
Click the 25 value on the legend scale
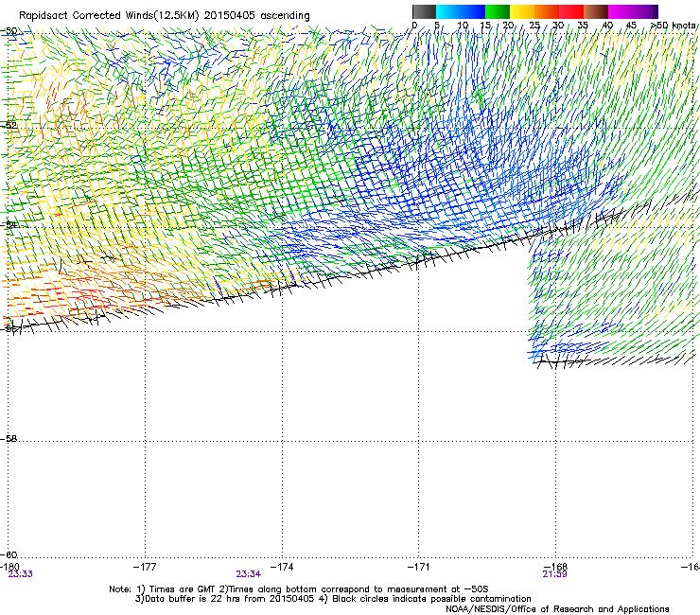(x=534, y=26)
